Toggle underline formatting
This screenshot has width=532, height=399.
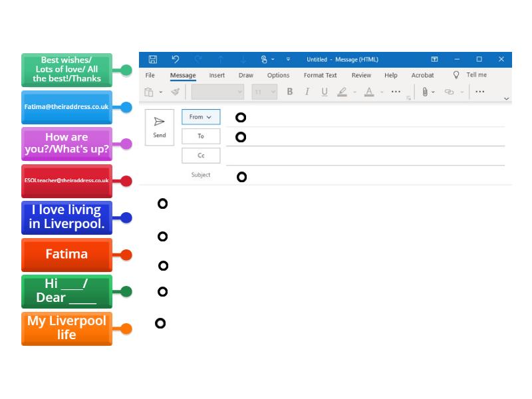pyautogui.click(x=324, y=92)
